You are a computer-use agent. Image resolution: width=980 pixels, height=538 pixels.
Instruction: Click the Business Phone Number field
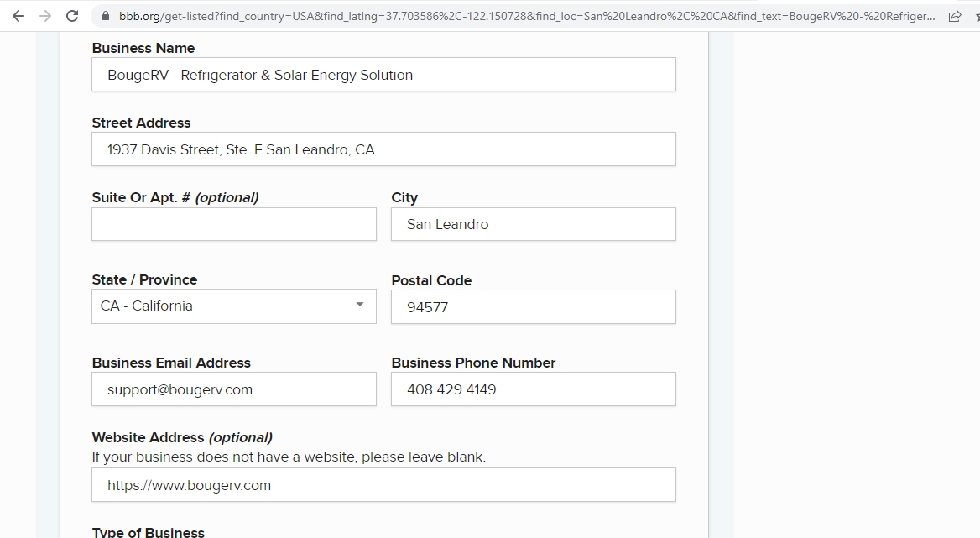point(533,389)
